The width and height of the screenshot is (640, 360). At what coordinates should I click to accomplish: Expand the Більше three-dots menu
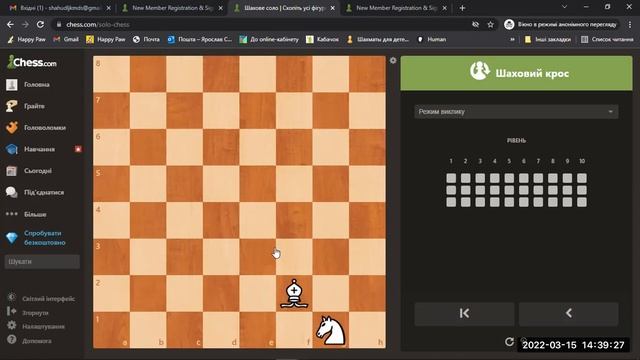click(x=26, y=214)
